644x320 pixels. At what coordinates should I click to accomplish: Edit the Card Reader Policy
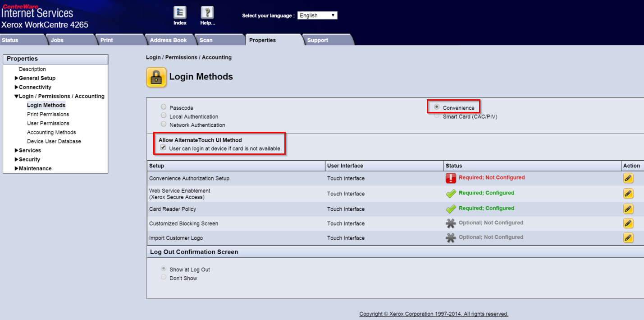(628, 209)
